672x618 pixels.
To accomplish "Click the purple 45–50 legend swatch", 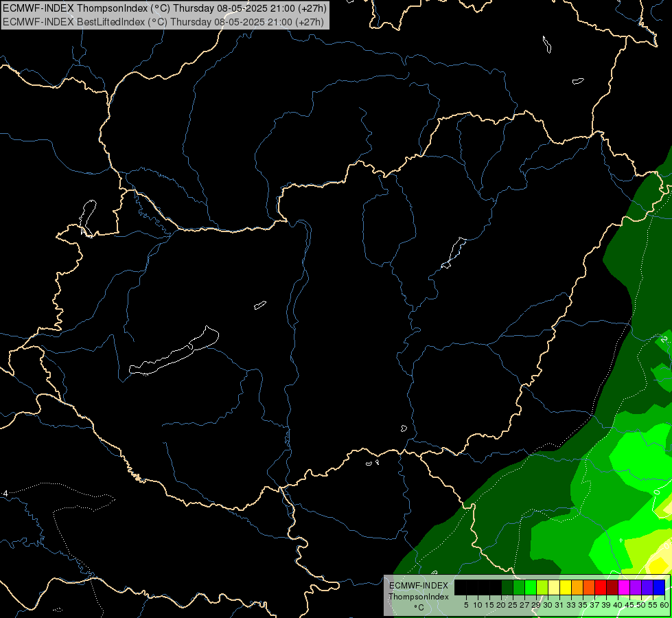I will point(636,587).
